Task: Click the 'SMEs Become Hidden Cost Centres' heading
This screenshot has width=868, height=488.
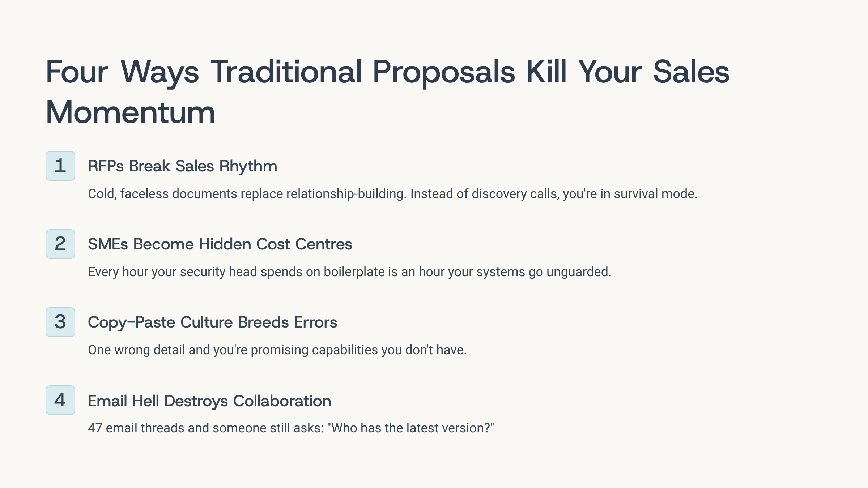Action: click(220, 244)
